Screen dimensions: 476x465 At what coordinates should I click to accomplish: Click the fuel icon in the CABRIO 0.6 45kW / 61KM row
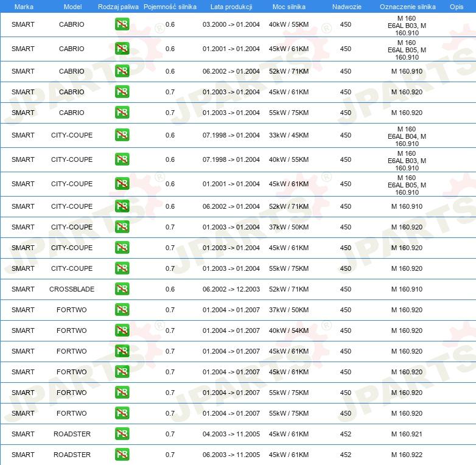point(122,49)
